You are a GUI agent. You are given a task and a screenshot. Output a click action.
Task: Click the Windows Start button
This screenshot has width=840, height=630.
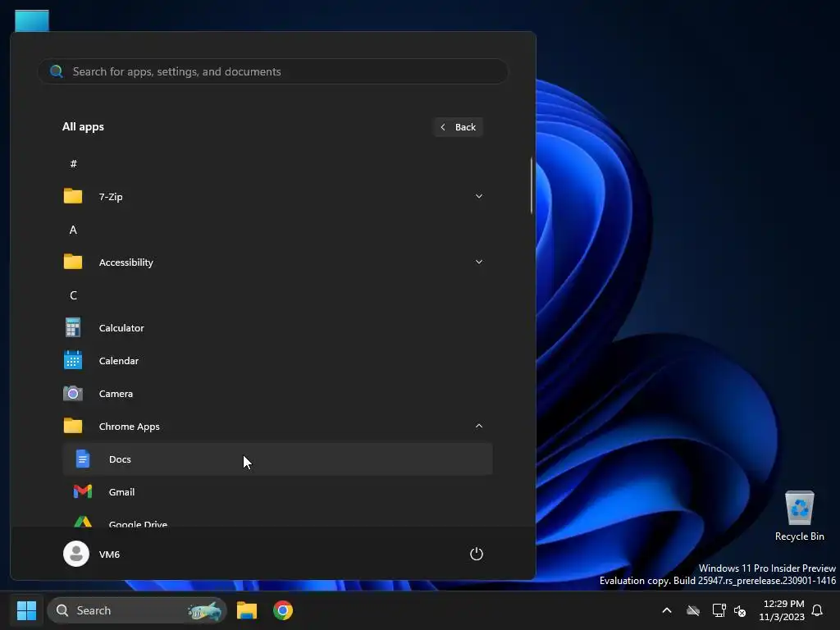click(x=26, y=610)
